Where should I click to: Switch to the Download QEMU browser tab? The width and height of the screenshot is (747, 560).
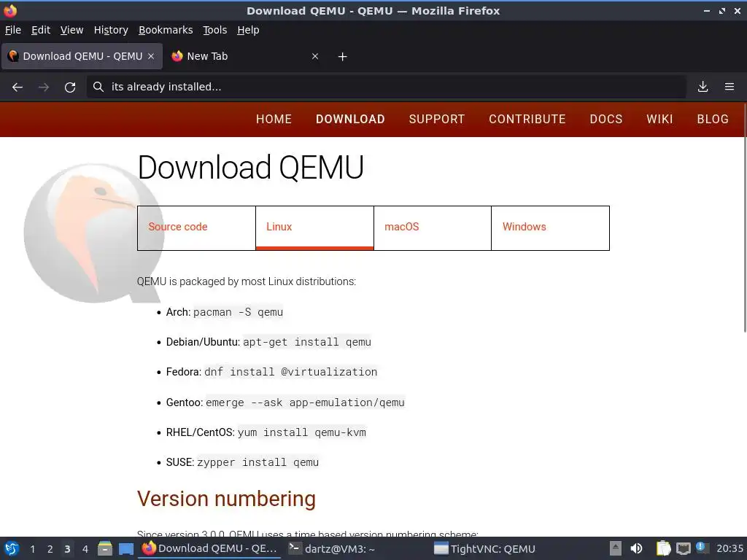tap(82, 56)
